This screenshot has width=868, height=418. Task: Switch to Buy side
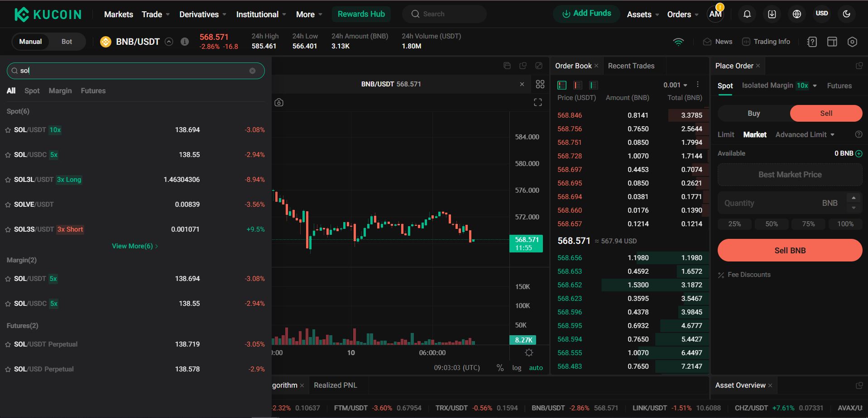pyautogui.click(x=754, y=113)
